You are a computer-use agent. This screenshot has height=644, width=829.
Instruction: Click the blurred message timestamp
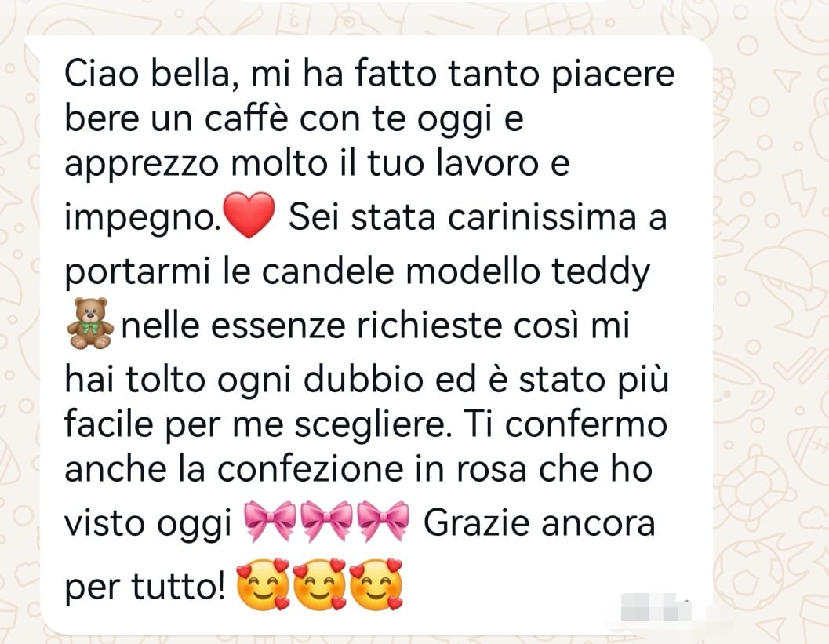[x=656, y=607]
